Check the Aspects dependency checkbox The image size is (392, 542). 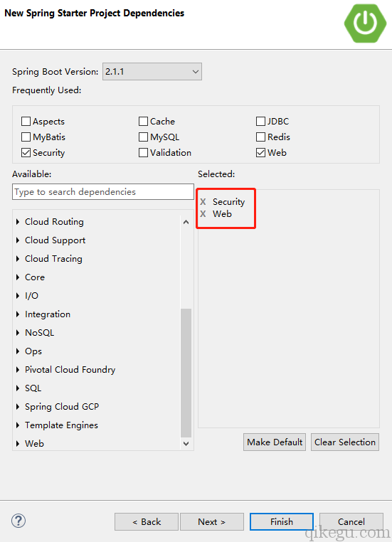pos(26,122)
